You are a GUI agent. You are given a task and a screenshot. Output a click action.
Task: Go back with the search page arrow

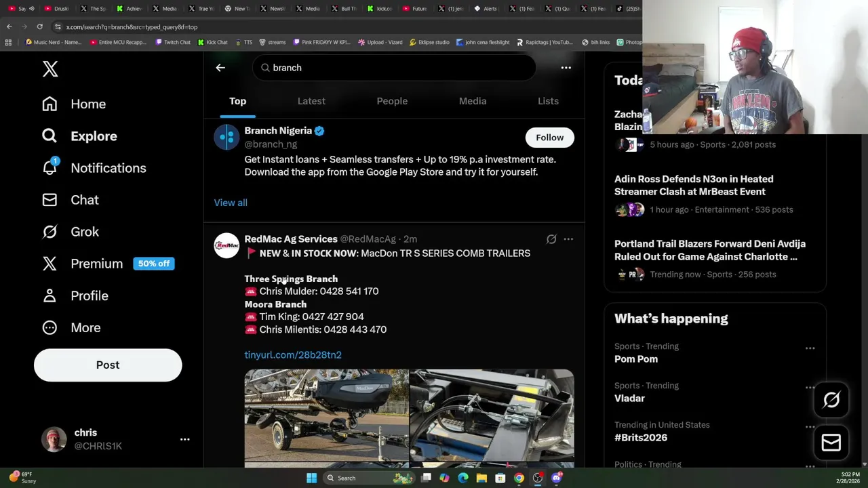click(220, 68)
